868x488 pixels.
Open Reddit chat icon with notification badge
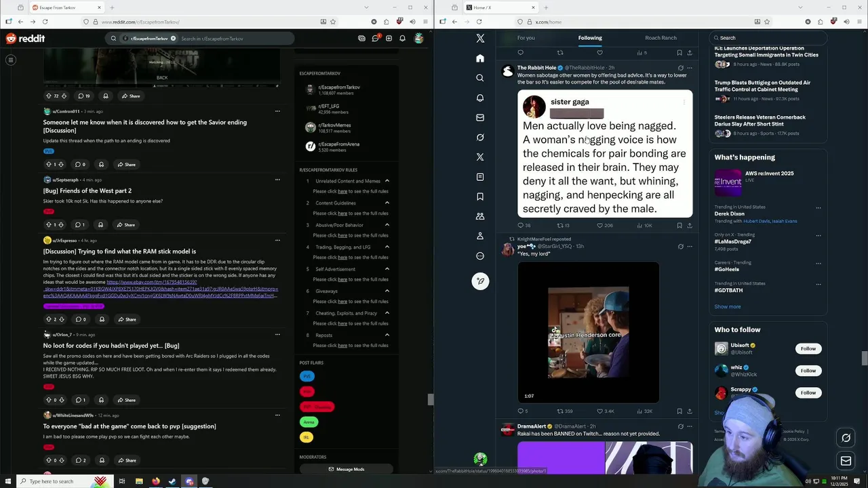point(375,38)
